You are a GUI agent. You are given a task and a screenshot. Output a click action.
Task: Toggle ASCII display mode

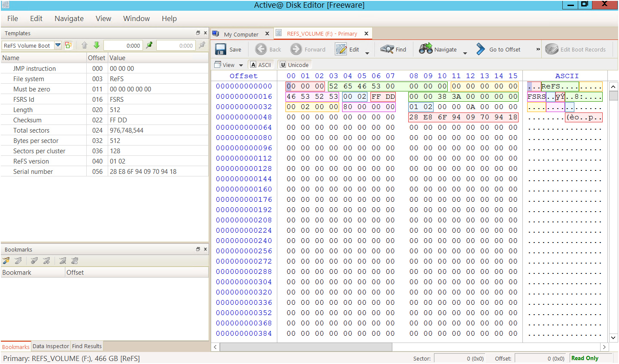click(x=261, y=64)
